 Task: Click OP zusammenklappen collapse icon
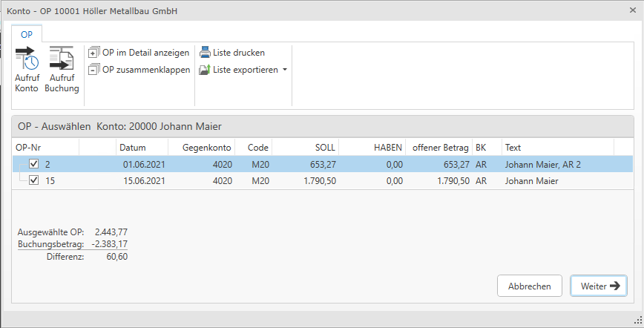coord(93,70)
